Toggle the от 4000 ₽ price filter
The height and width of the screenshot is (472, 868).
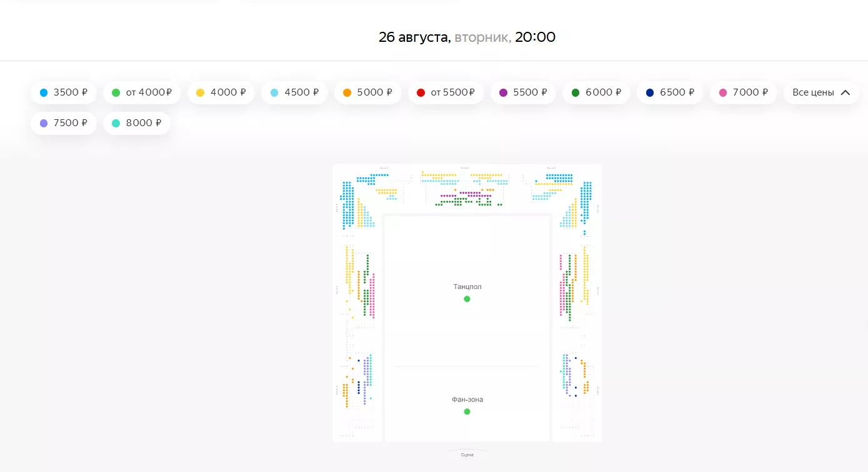click(x=142, y=92)
